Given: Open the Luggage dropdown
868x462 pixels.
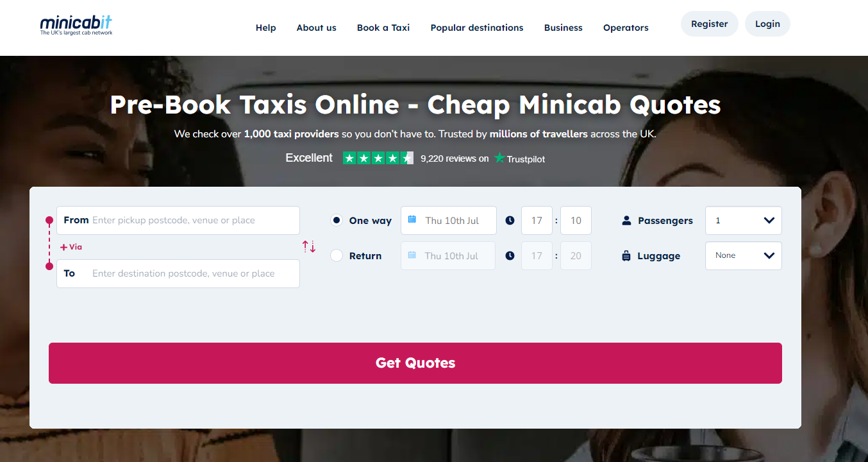Looking at the screenshot, I should click(x=744, y=255).
